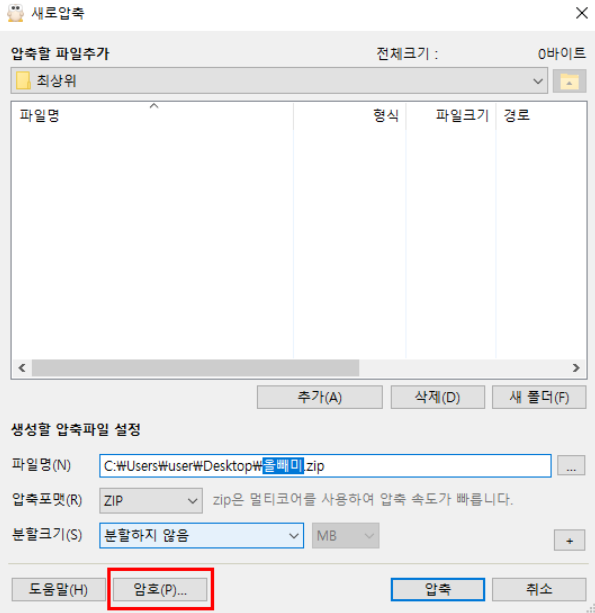Click the right arrow of horizontal scrollbar
The width and height of the screenshot is (595, 613).
[576, 368]
